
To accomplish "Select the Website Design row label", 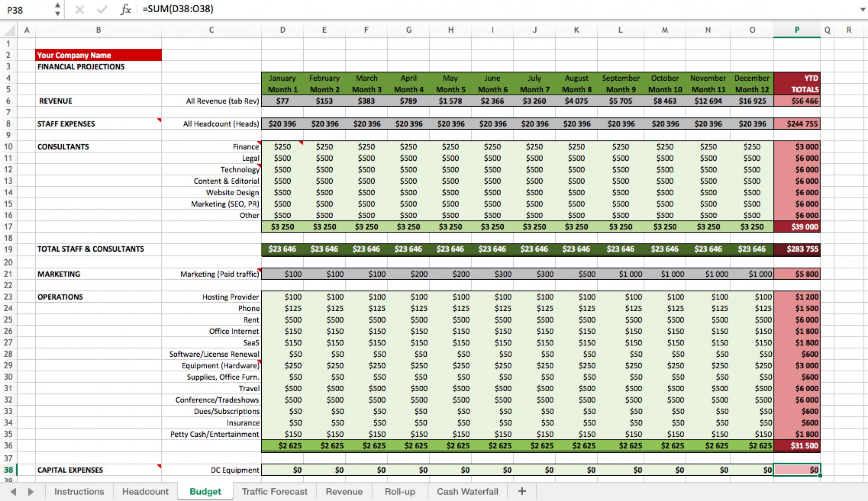I will pyautogui.click(x=212, y=192).
